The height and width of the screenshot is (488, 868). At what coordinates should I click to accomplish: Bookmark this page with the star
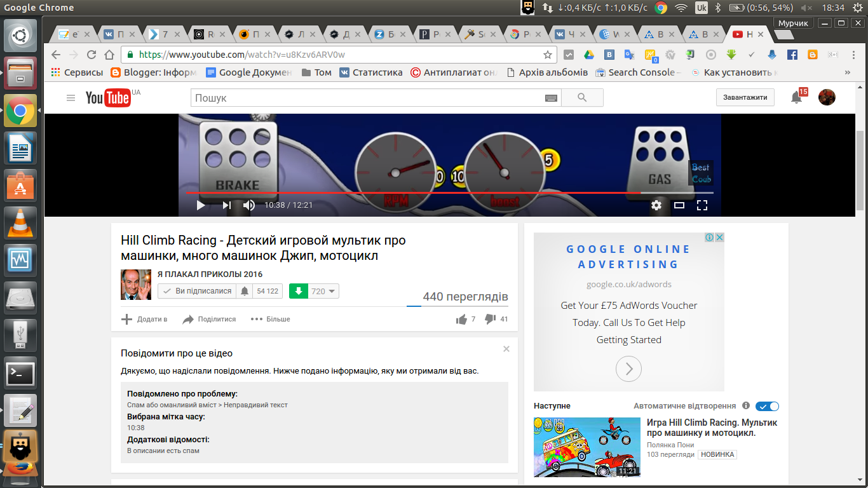coord(547,55)
